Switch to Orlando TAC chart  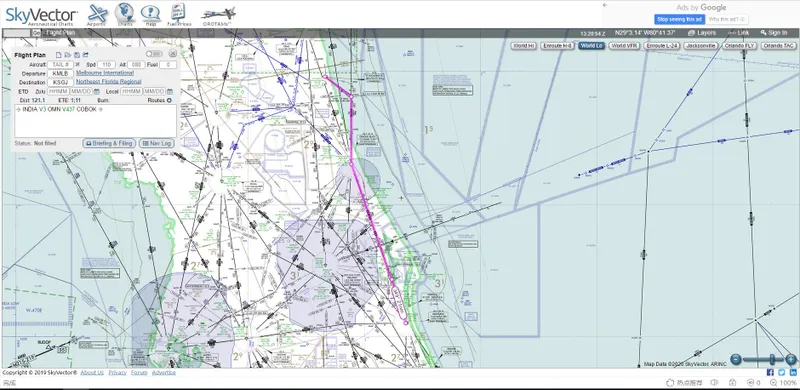tap(779, 46)
